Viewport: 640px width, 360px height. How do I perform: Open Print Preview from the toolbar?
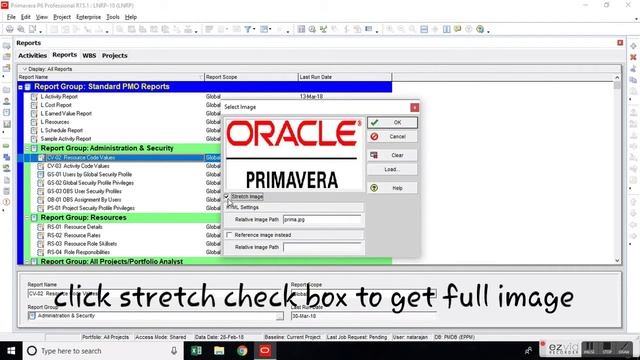[20, 29]
